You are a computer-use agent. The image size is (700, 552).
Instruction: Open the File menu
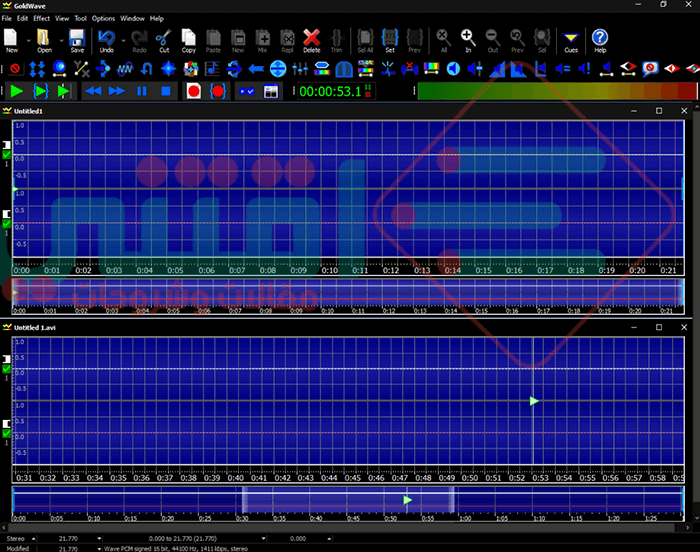[7, 18]
